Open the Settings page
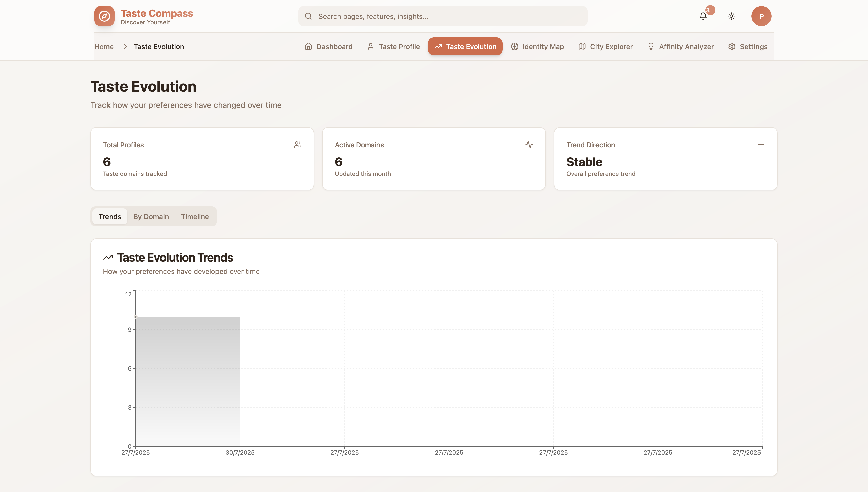This screenshot has height=493, width=868. [x=747, y=47]
